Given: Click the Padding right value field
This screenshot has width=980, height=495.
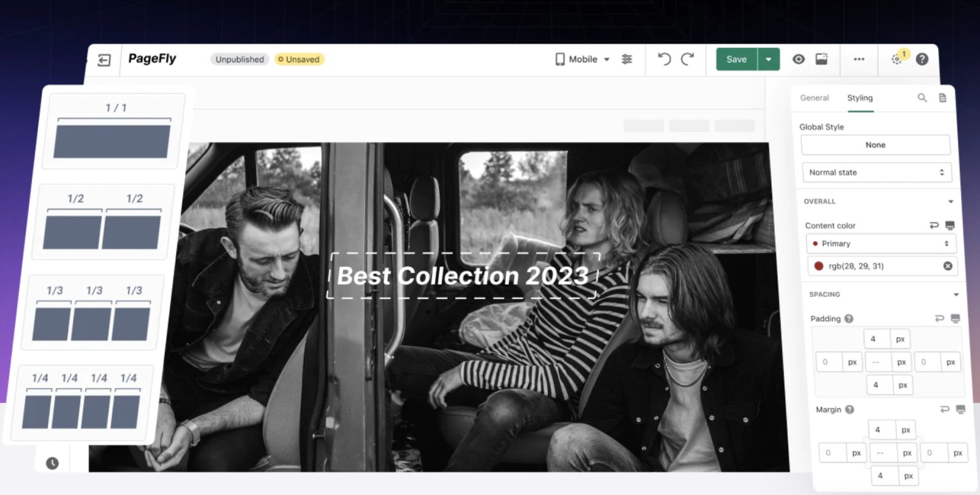Looking at the screenshot, I should (928, 362).
